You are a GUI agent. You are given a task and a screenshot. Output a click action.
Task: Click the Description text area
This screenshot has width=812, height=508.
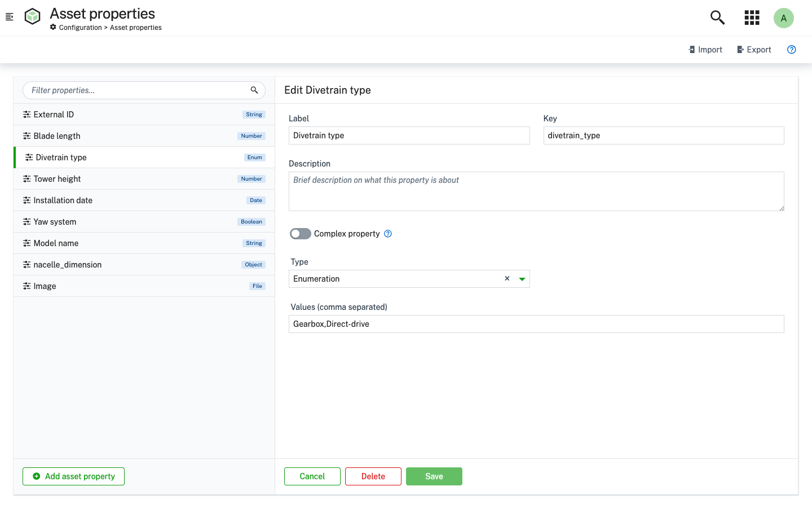click(x=536, y=191)
